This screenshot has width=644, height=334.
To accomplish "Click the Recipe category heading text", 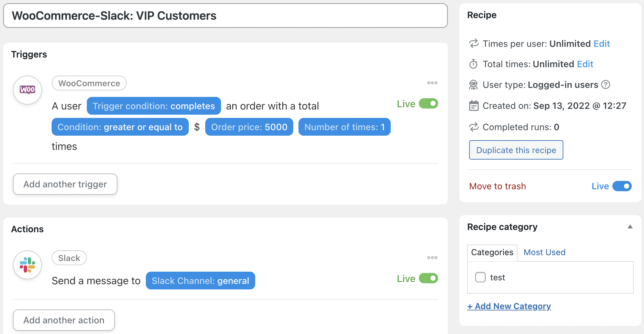I will coord(502,227).
